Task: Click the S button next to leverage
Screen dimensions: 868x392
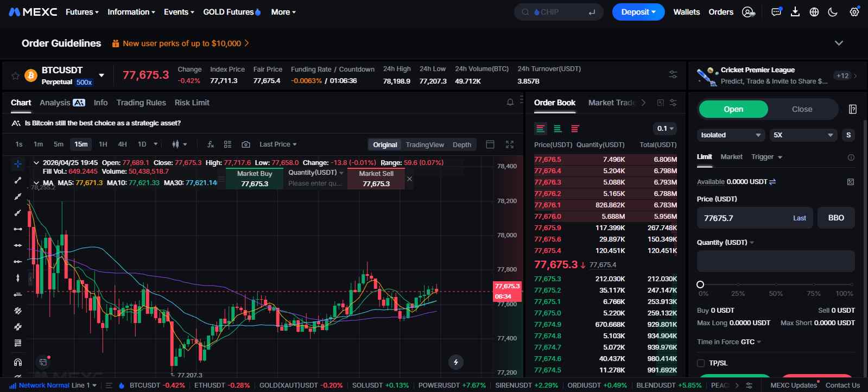Action: click(848, 135)
